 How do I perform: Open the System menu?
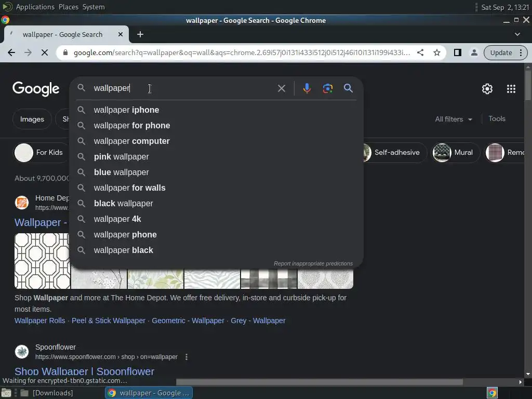coord(94,7)
